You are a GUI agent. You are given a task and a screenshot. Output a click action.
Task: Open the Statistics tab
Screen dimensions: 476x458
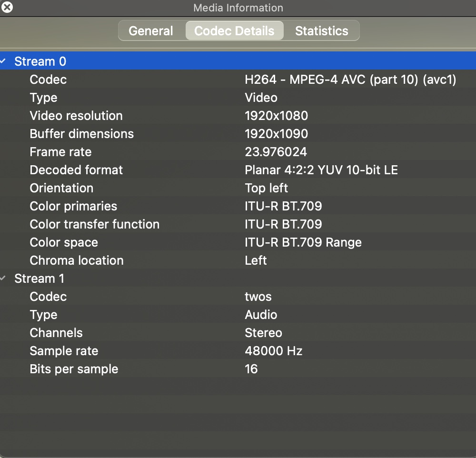pyautogui.click(x=321, y=31)
